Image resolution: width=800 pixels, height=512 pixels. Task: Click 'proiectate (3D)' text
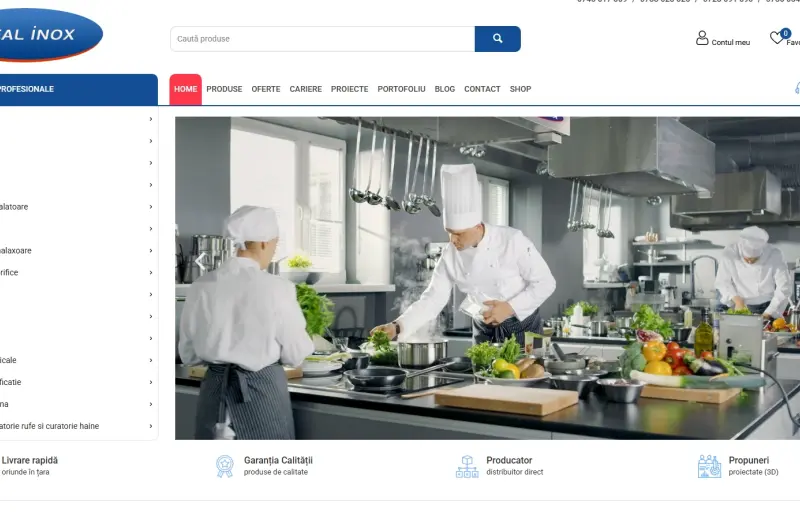[x=754, y=472]
